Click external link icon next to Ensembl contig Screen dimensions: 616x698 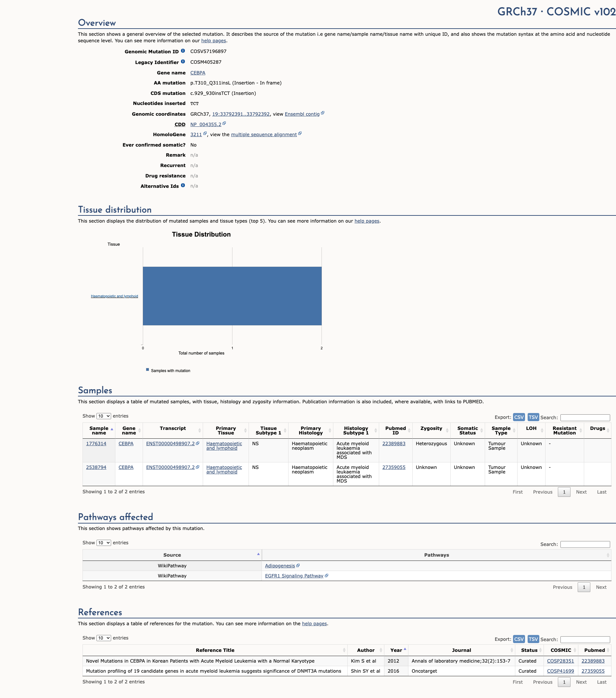tap(323, 113)
